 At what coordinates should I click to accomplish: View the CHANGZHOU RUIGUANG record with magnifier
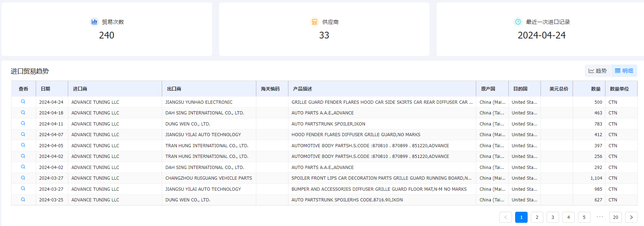pyautogui.click(x=23, y=178)
